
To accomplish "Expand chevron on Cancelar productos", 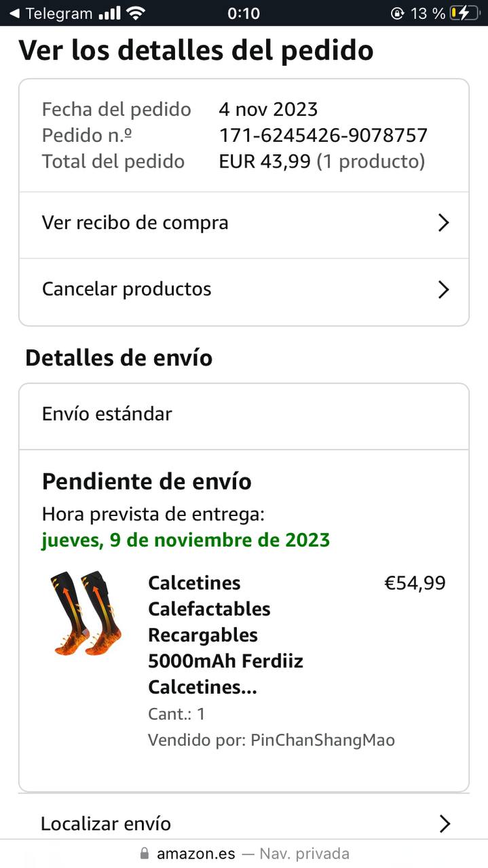I will pyautogui.click(x=443, y=290).
